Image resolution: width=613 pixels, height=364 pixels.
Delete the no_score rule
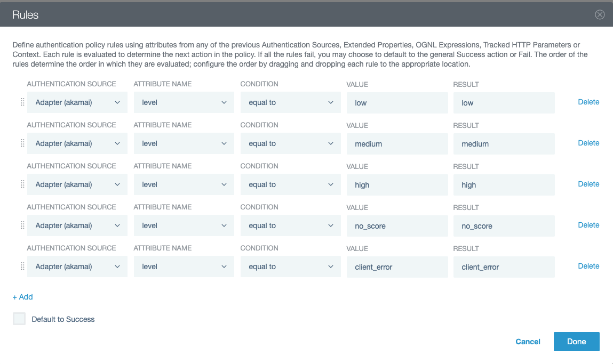click(588, 225)
